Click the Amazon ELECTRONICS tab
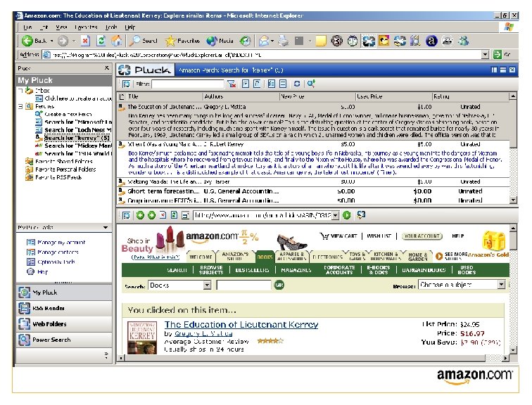This screenshot has width=532, height=405. (327, 257)
